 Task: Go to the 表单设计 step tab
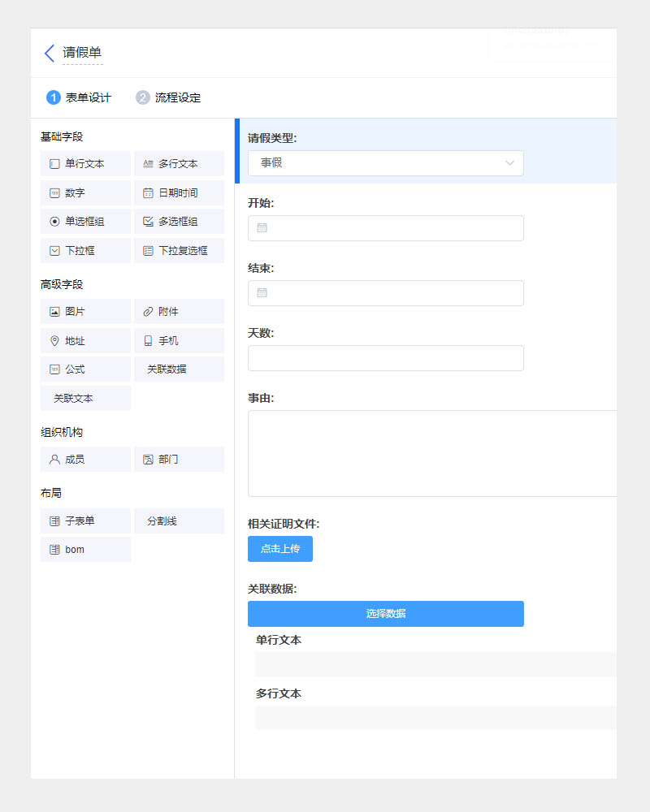(79, 97)
